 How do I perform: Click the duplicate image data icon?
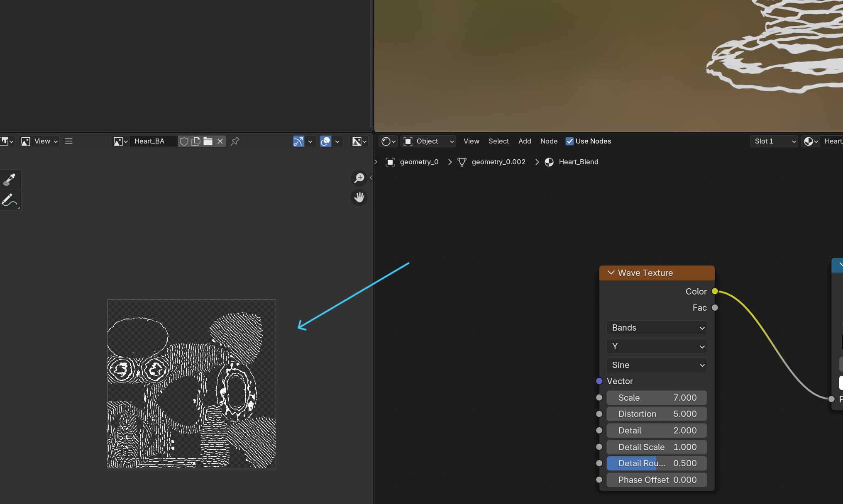click(x=195, y=141)
